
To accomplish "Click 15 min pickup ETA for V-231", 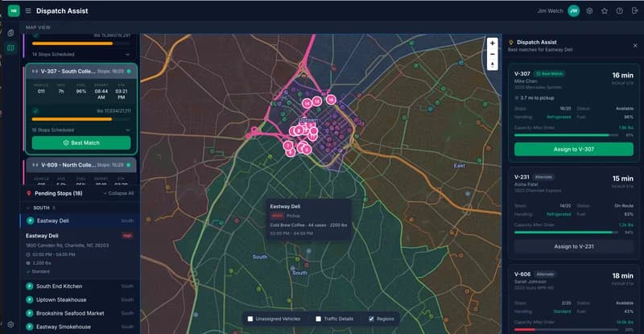I will coord(622,179).
